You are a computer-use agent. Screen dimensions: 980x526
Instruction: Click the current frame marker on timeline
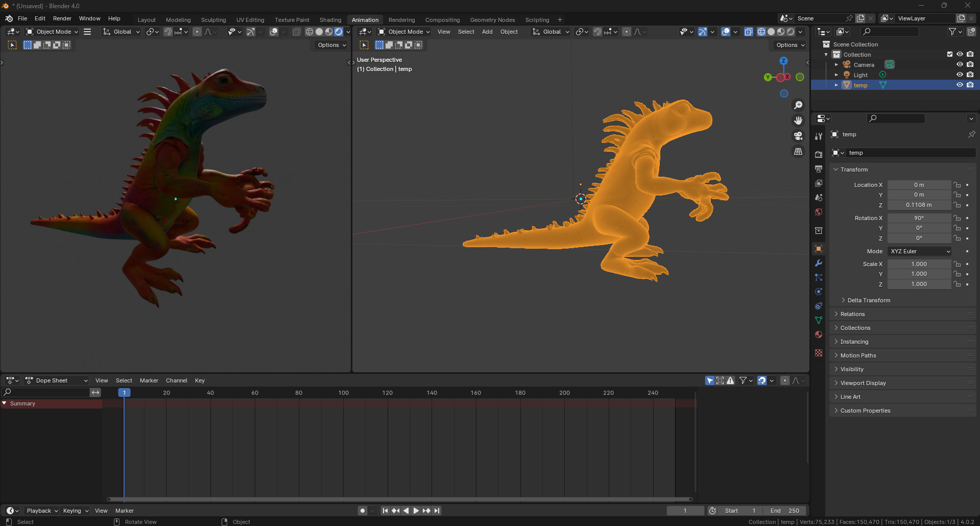coord(124,393)
